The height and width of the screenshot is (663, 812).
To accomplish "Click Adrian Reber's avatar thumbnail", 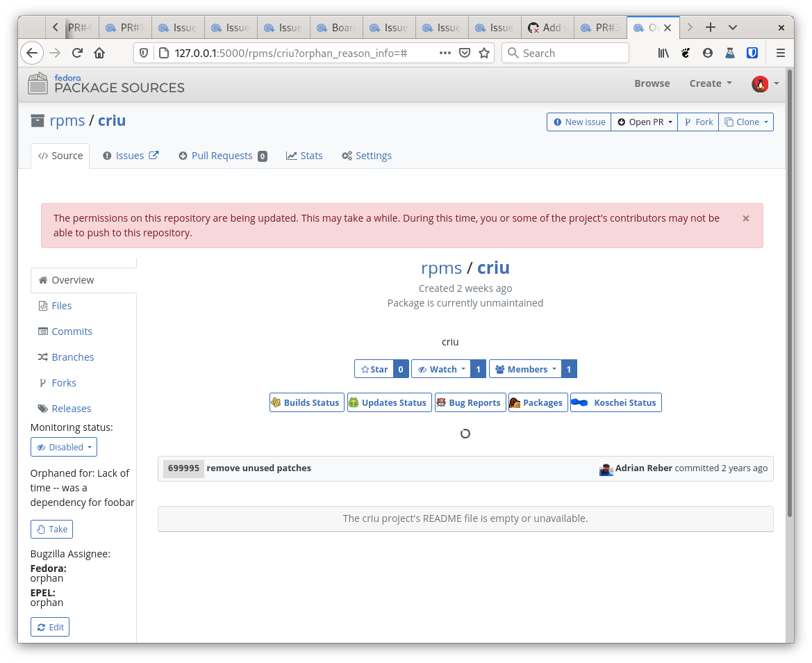I will (606, 469).
